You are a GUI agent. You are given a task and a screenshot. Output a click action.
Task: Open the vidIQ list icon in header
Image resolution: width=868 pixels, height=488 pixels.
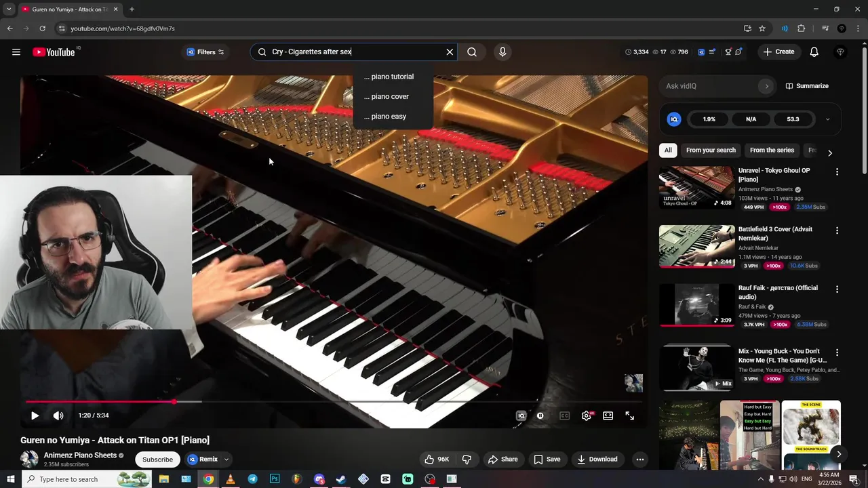pos(712,52)
